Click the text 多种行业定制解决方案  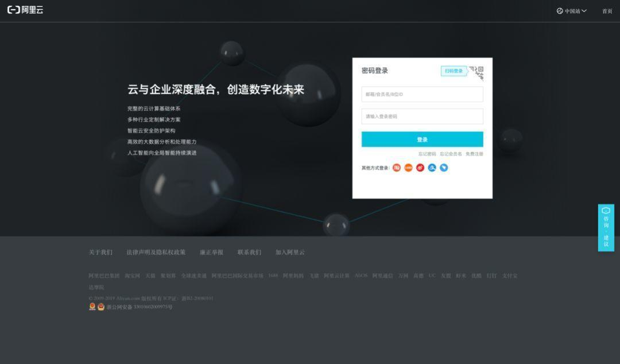pos(154,119)
